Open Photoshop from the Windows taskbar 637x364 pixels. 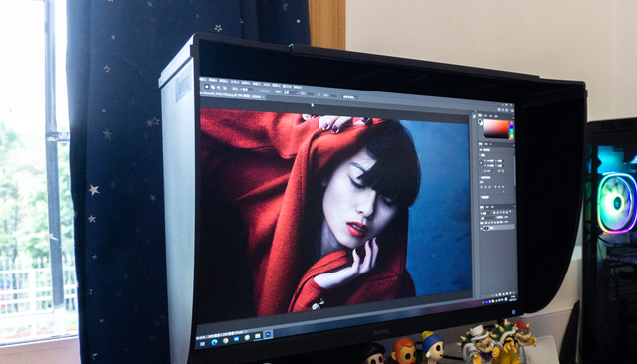268,334
